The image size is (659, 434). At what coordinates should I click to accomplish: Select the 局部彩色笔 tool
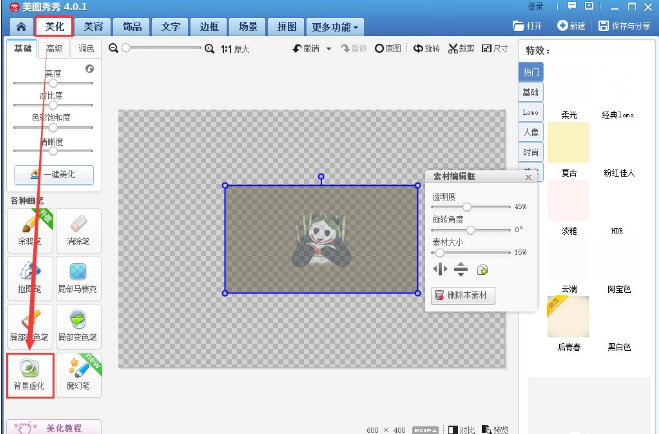tap(30, 326)
